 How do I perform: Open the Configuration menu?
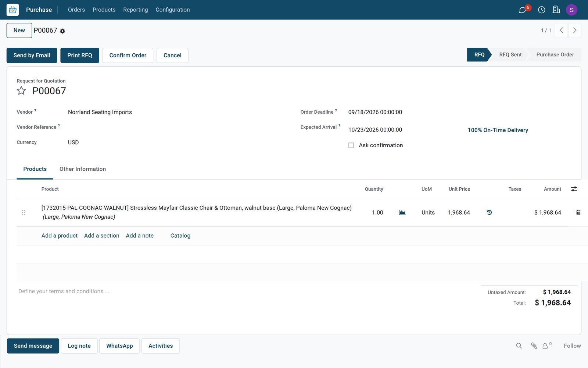coord(173,10)
